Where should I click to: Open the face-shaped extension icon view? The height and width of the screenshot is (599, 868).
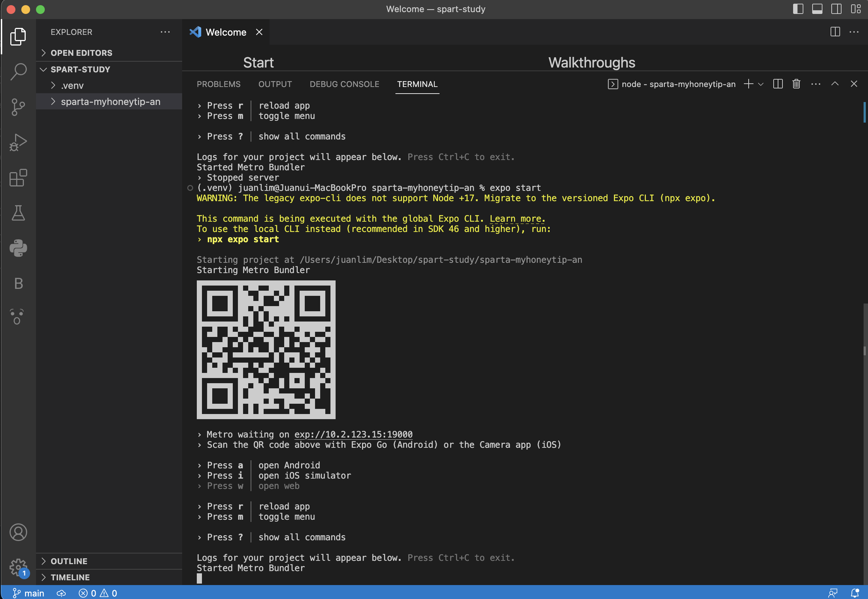click(x=17, y=316)
